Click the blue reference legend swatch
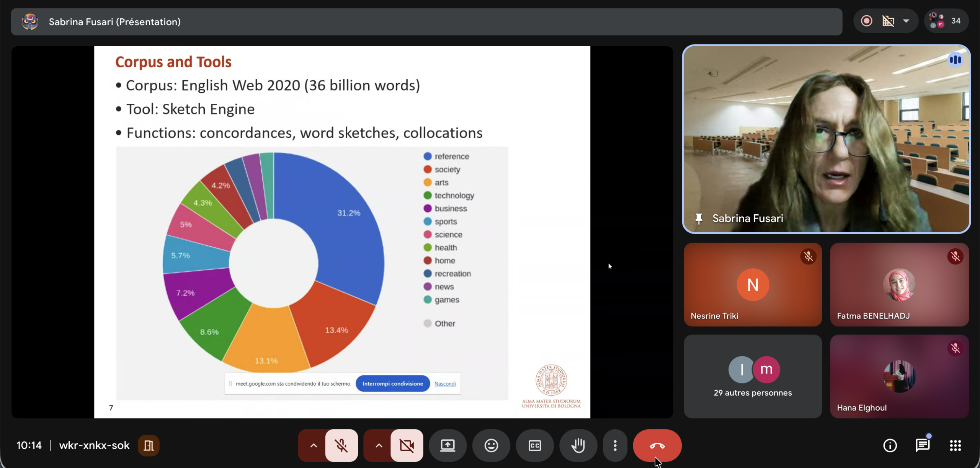This screenshot has height=468, width=980. (428, 157)
